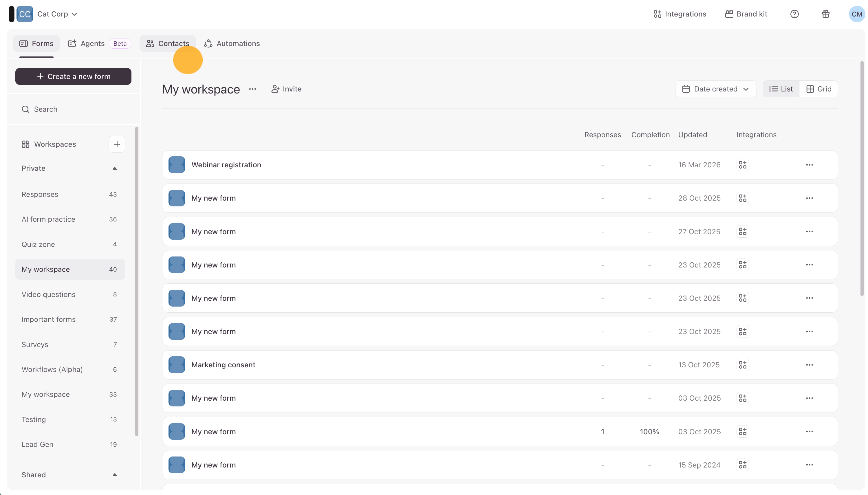Viewport: 868px width, 495px height.
Task: Collapse the Shared workspaces section
Action: (x=115, y=475)
